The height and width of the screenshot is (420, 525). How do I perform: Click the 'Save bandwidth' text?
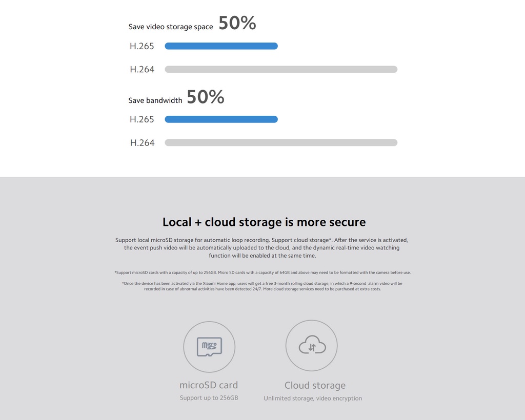click(x=155, y=100)
